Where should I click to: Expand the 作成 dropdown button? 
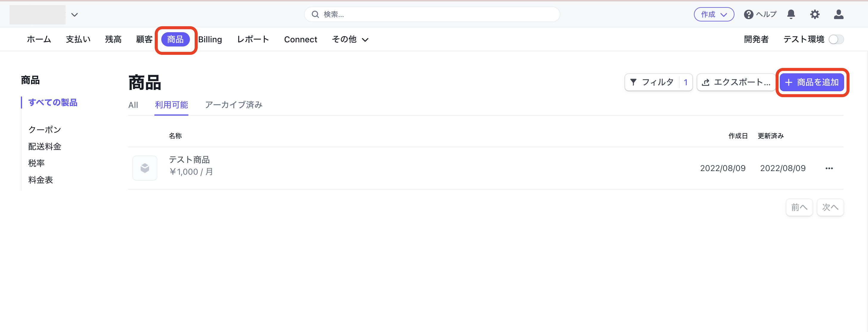[714, 14]
